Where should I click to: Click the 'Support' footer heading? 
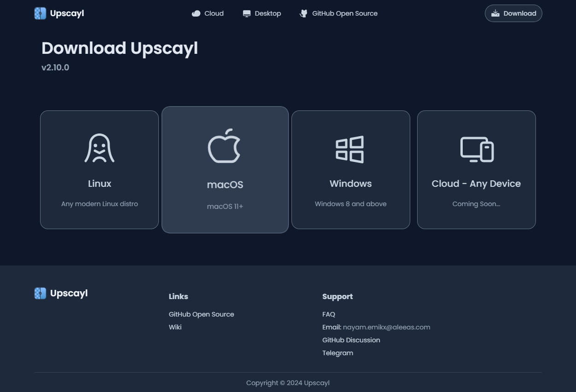337,296
